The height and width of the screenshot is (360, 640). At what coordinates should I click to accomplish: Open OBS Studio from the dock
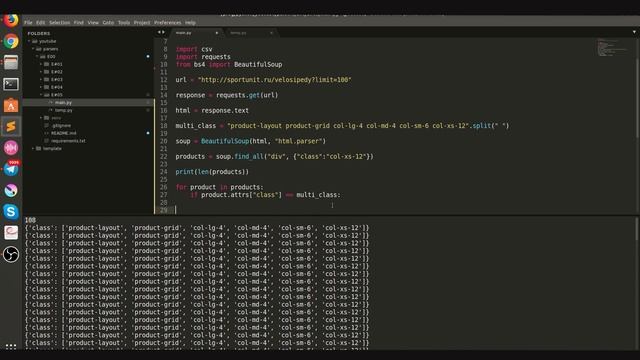point(11,254)
